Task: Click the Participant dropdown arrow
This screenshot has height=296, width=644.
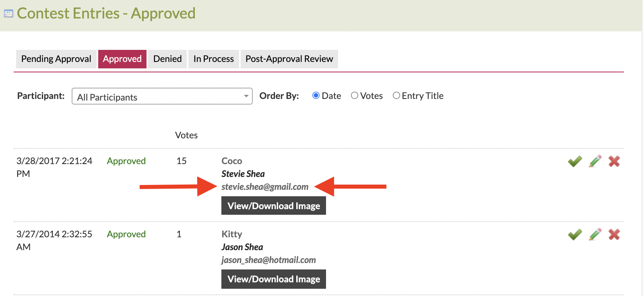Action: pyautogui.click(x=246, y=97)
